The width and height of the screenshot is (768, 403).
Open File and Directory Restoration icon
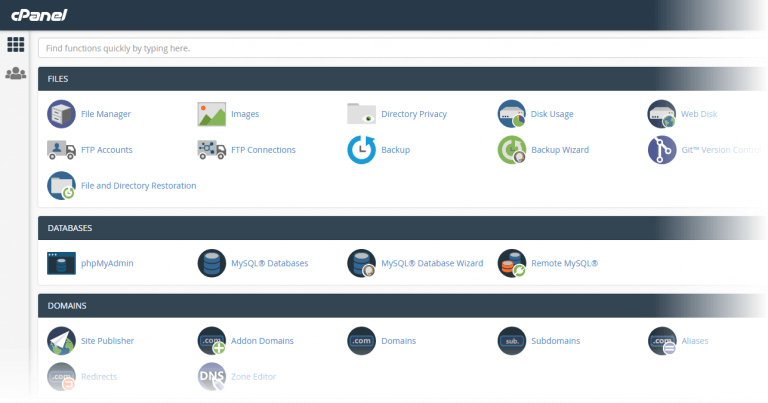tap(61, 186)
